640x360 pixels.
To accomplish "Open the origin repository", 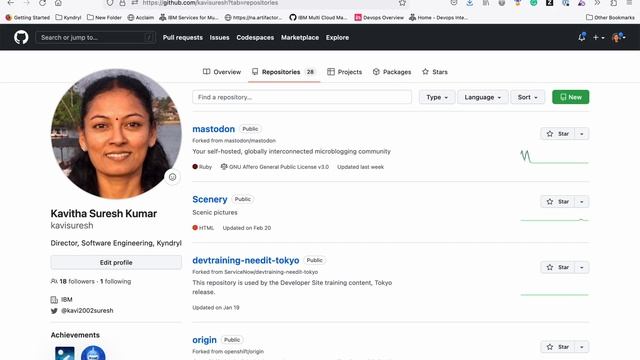I will pos(204,340).
